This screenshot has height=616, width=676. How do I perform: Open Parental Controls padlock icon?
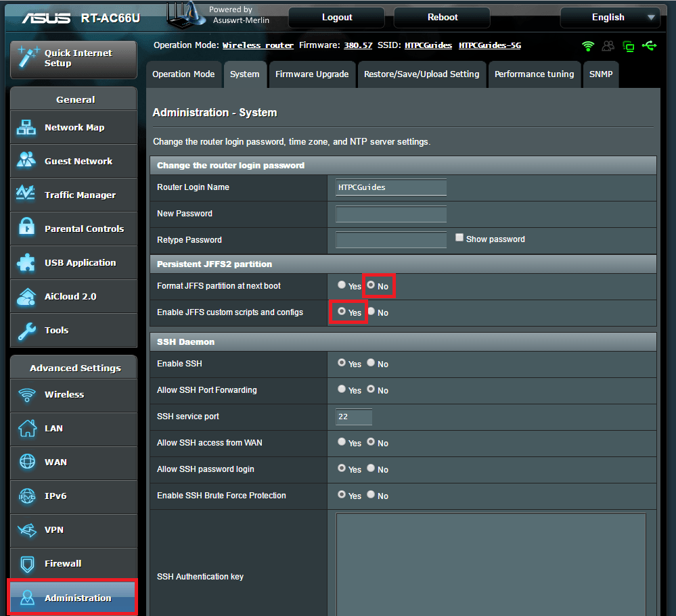27,229
